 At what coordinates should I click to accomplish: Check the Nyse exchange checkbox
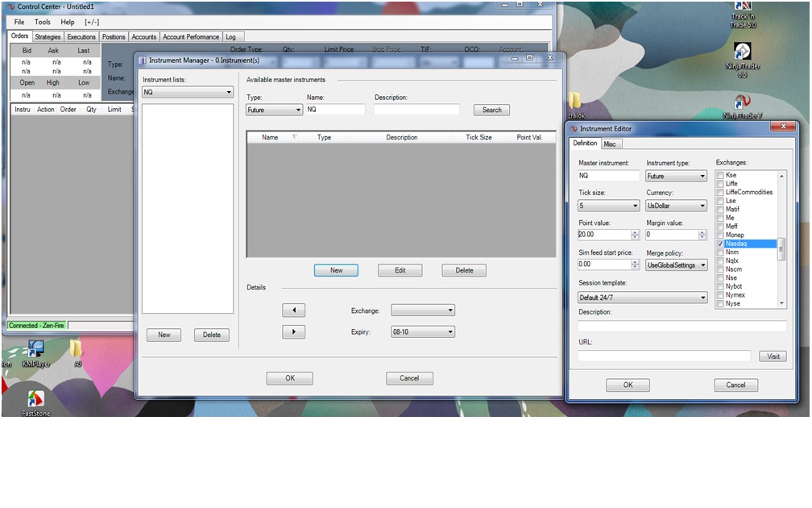(x=720, y=304)
